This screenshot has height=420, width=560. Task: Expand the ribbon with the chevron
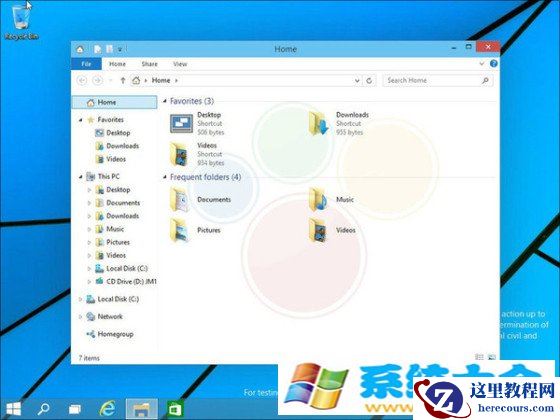click(x=482, y=64)
